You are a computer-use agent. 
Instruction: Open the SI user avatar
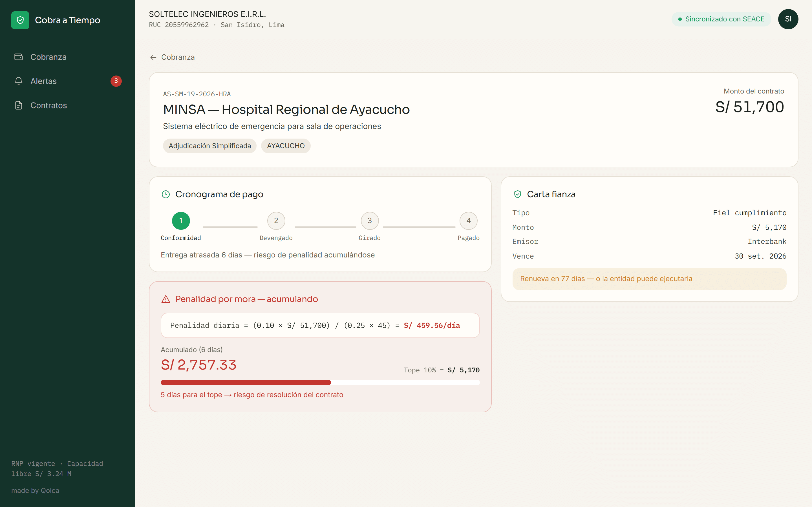point(788,19)
